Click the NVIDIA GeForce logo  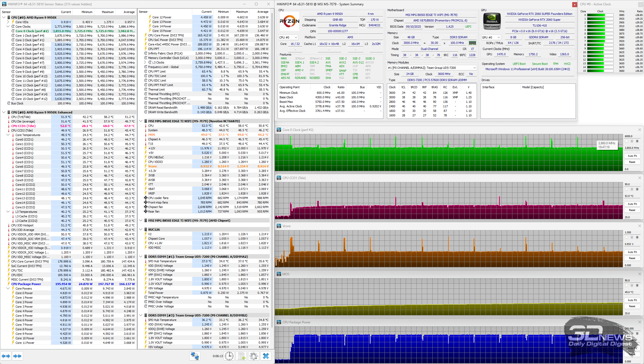[x=492, y=21]
